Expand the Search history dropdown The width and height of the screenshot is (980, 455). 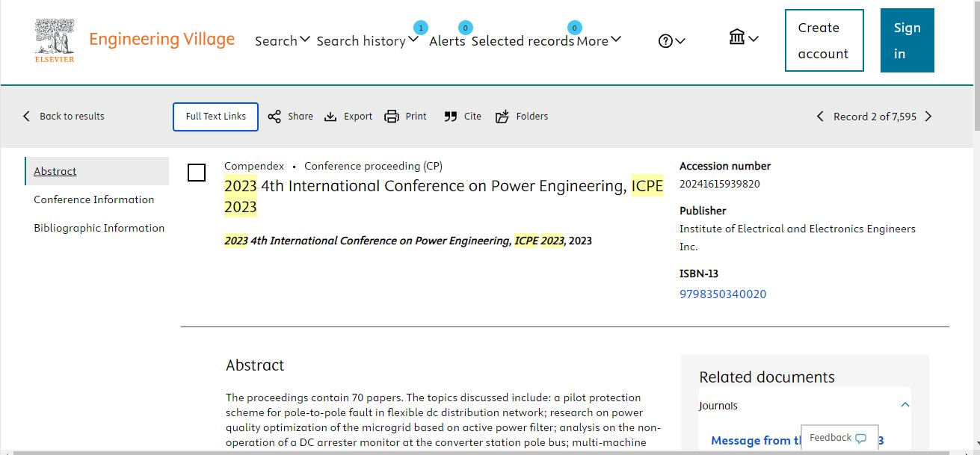pos(366,40)
